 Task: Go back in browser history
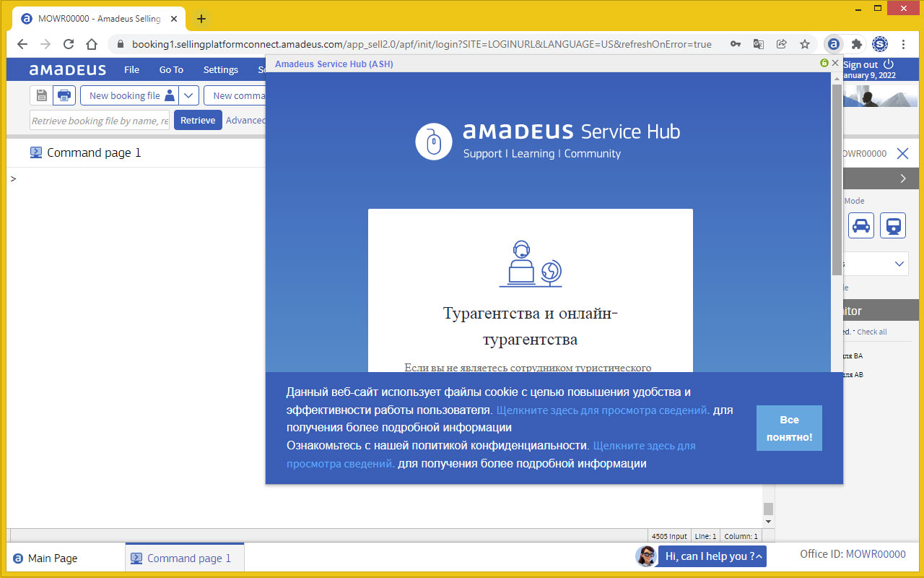tap(22, 44)
